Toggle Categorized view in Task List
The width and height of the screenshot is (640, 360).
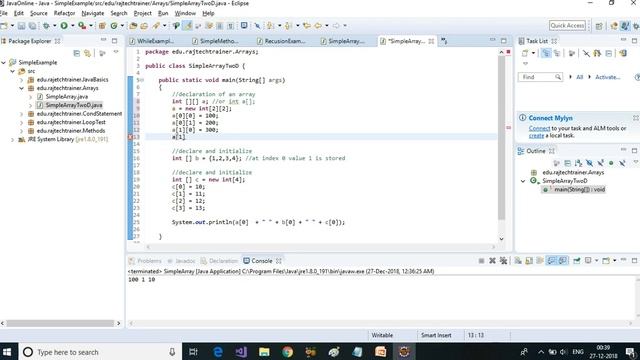546,53
